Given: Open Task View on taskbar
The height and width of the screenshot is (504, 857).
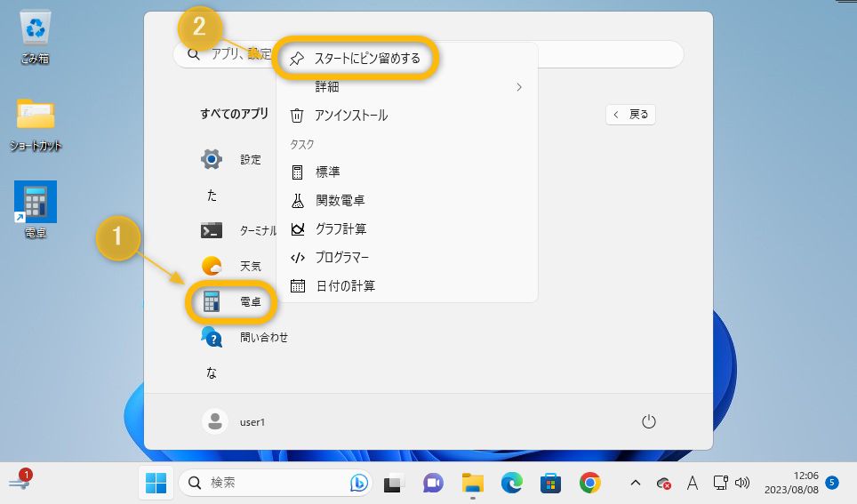Looking at the screenshot, I should click(394, 484).
